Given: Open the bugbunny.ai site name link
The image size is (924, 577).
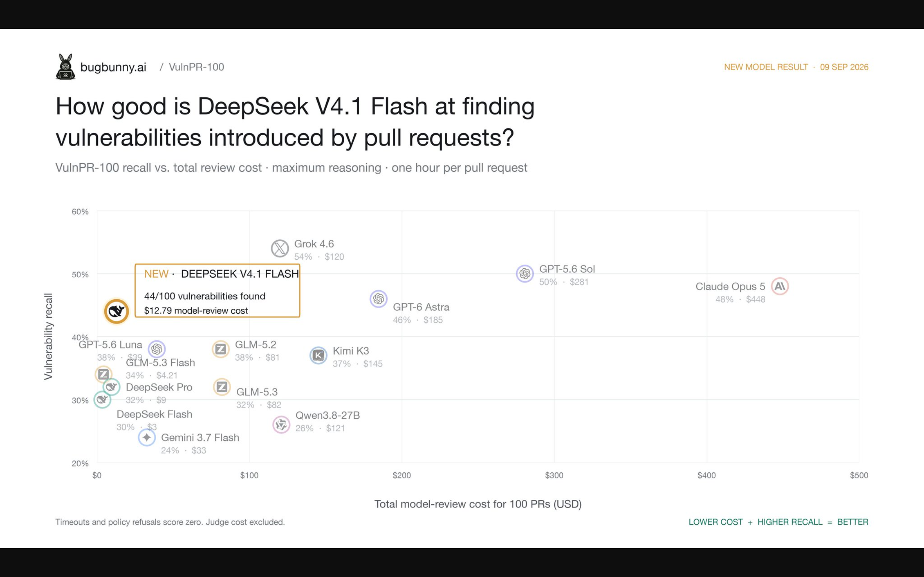Looking at the screenshot, I should (113, 67).
